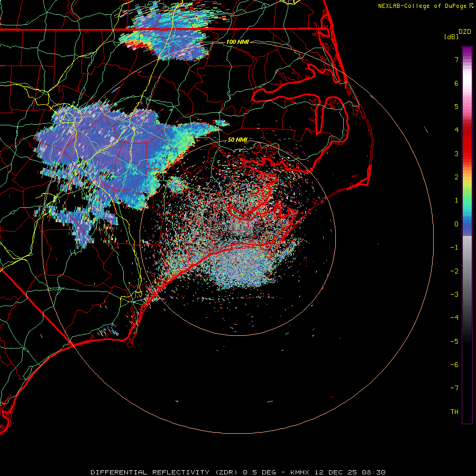476x476 pixels.
Task: Click the -3 dB value on color scale
Action: pyautogui.click(x=454, y=295)
